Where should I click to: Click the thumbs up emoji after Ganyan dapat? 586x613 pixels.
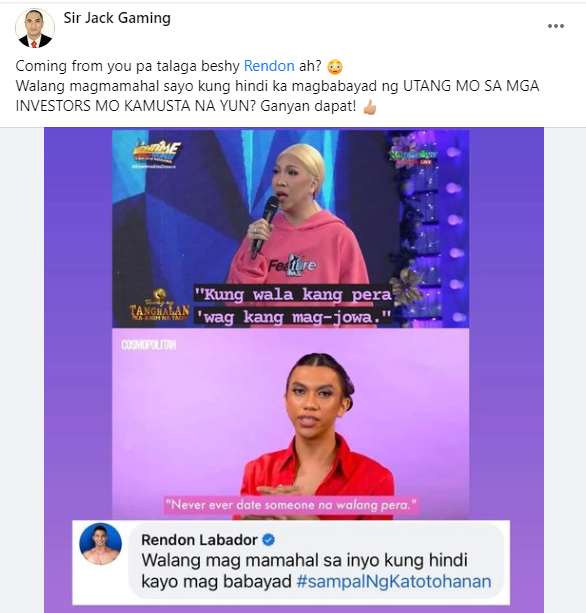(x=369, y=107)
